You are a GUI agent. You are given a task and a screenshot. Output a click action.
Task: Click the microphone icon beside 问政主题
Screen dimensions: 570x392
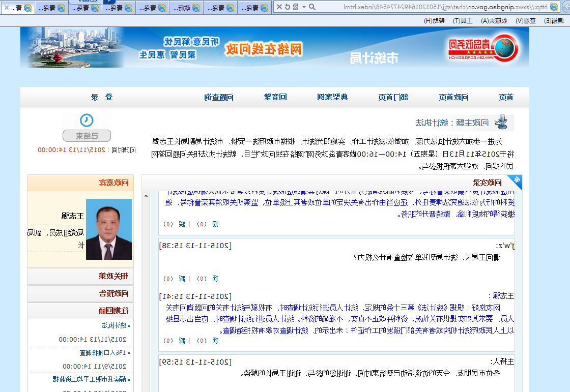[x=502, y=122]
